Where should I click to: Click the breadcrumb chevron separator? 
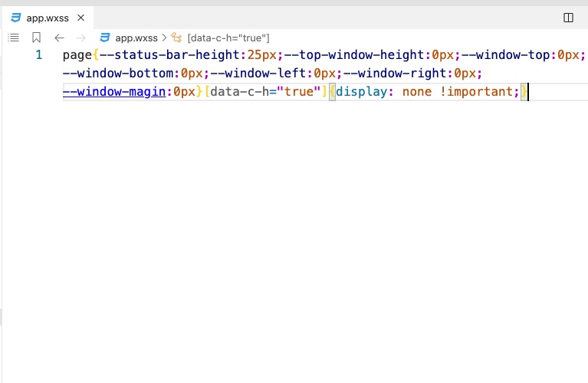[164, 38]
